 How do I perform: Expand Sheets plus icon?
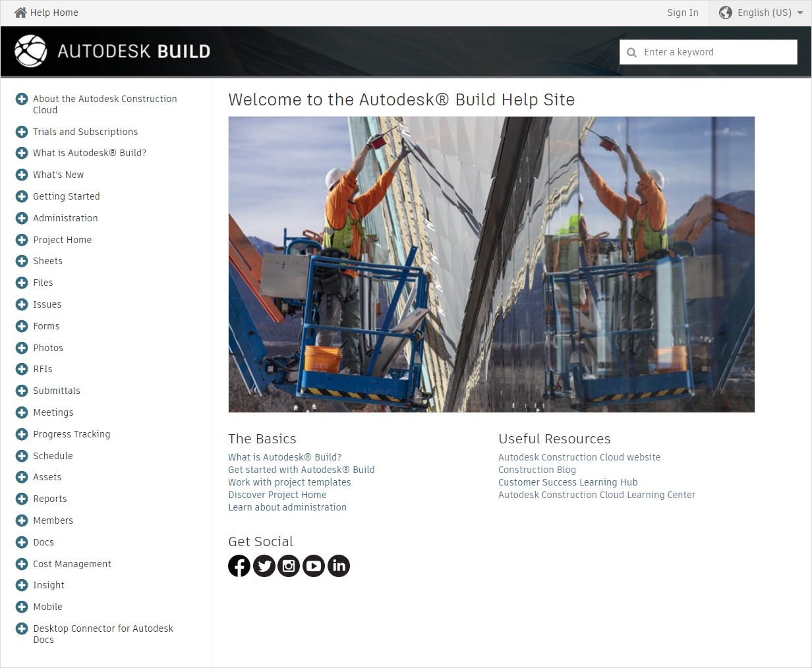[22, 261]
